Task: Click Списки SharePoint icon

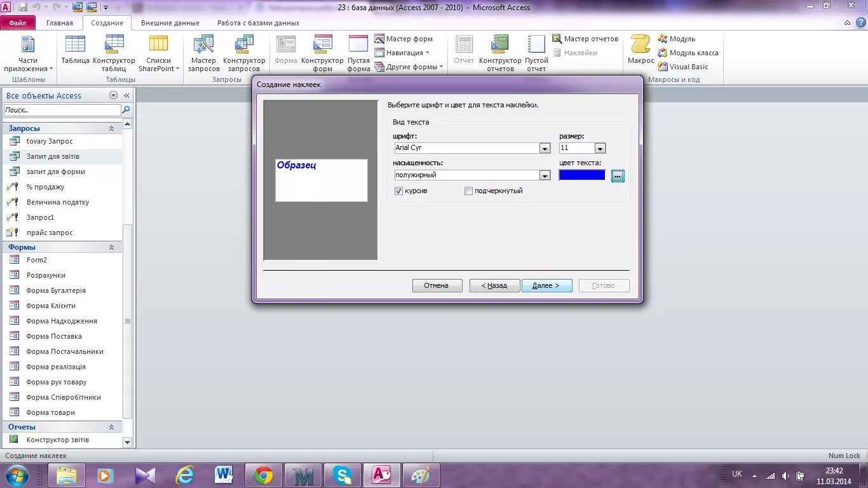Action: pyautogui.click(x=159, y=54)
